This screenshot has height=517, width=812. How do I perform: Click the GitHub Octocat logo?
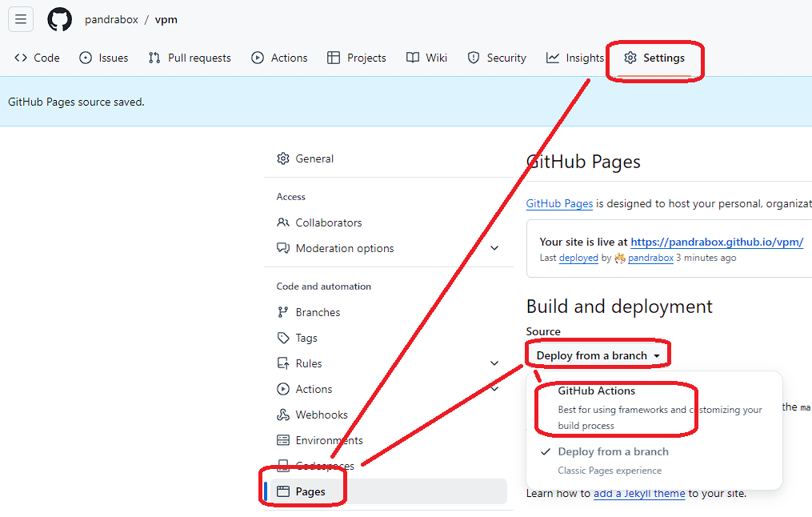pyautogui.click(x=59, y=19)
